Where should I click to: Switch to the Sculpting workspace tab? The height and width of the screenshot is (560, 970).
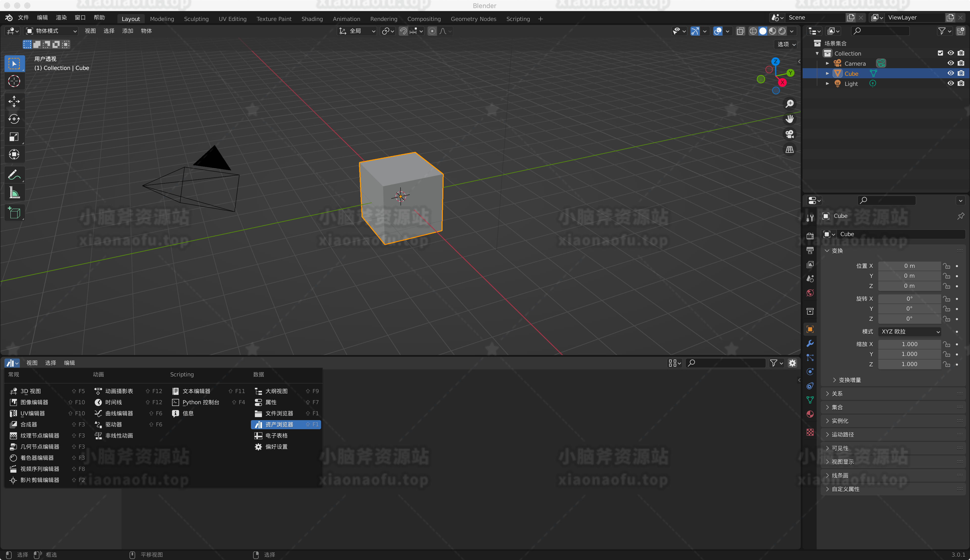pos(196,19)
